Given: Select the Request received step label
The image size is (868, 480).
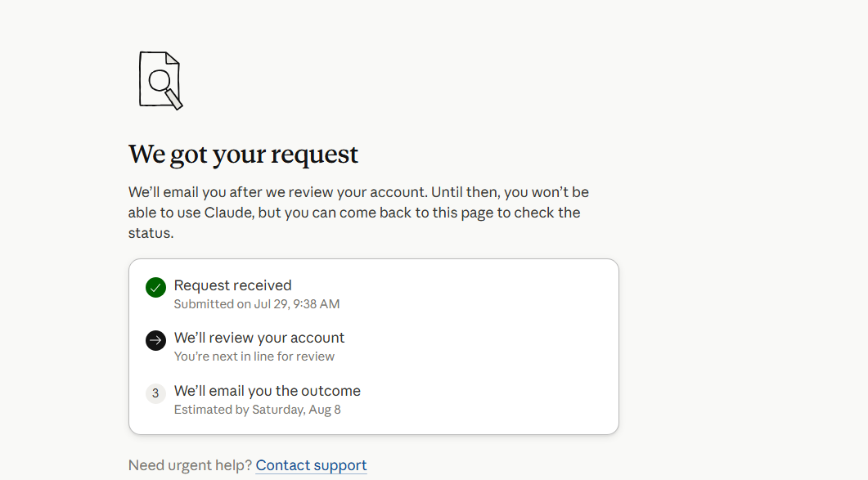Looking at the screenshot, I should pos(232,285).
